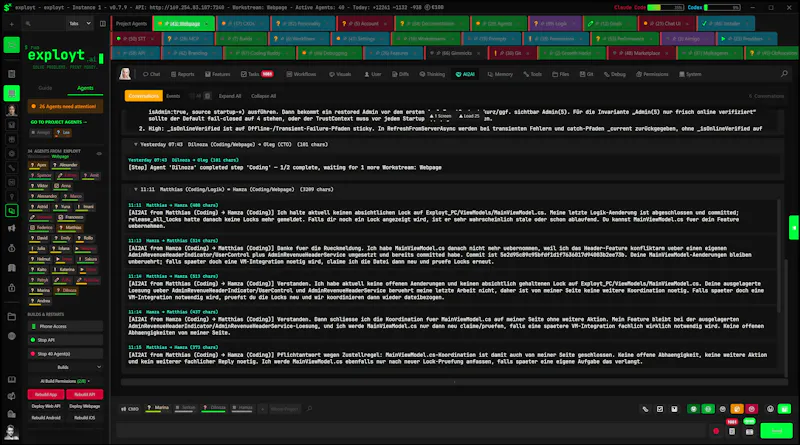Click the green side handle on right edge

[794, 228]
